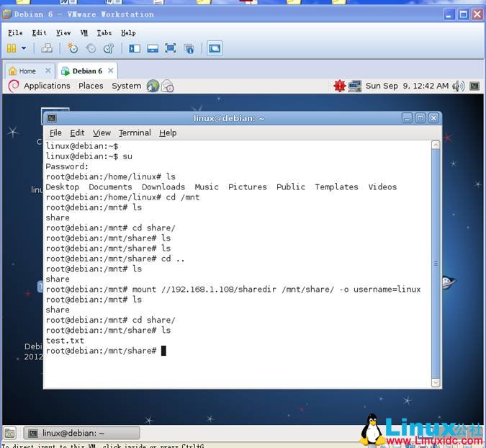This screenshot has height=448, width=486.
Task: Click the revert to snapshot icon
Action: [x=91, y=48]
